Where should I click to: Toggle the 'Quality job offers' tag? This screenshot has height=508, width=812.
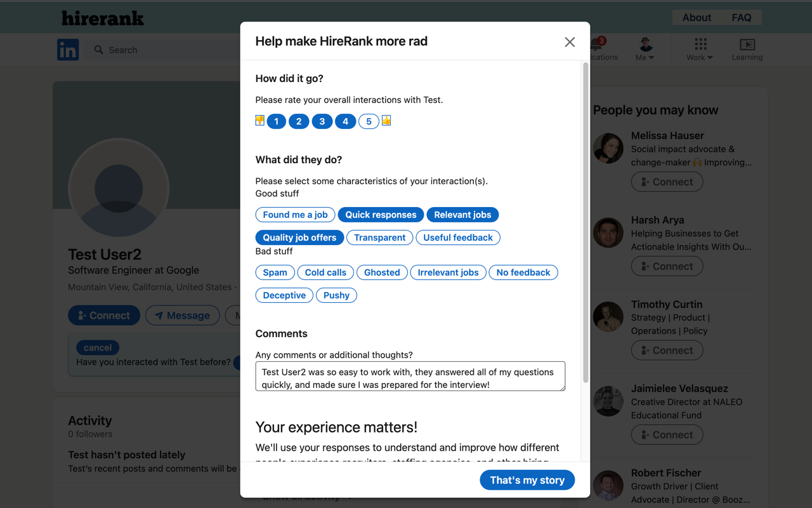click(x=299, y=237)
